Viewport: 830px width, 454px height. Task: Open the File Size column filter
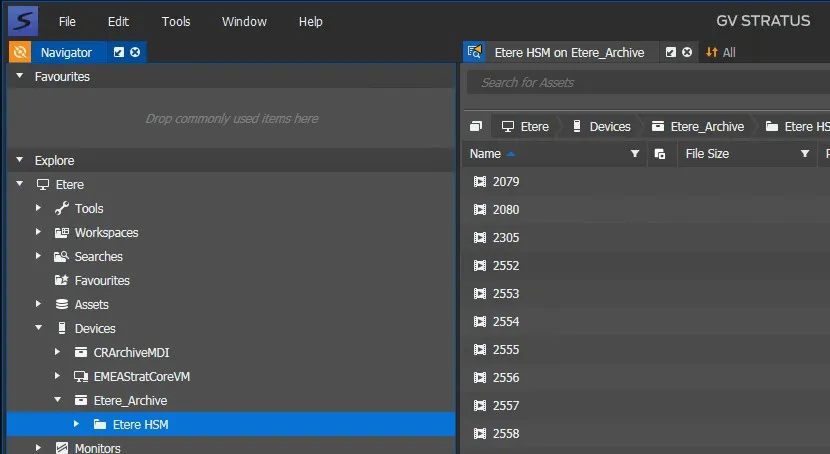(x=804, y=154)
